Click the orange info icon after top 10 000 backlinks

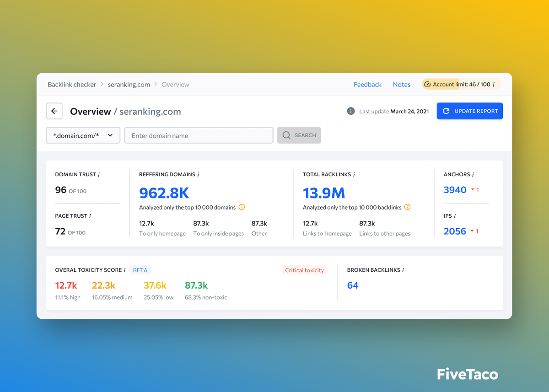pos(407,207)
